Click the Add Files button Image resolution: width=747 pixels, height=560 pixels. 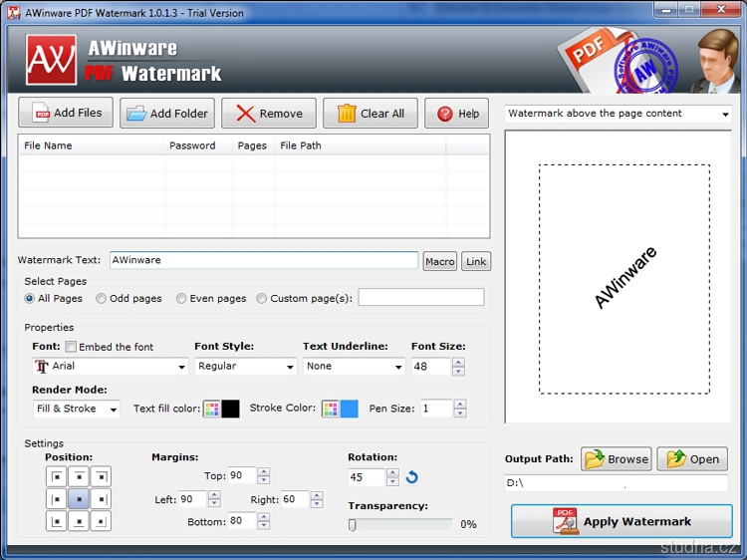(67, 114)
